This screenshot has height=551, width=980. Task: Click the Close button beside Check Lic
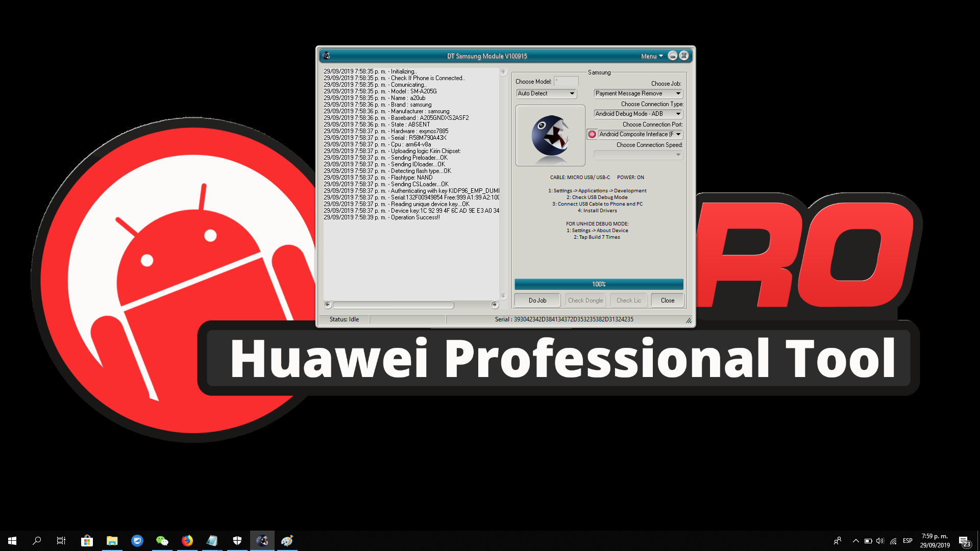(668, 300)
